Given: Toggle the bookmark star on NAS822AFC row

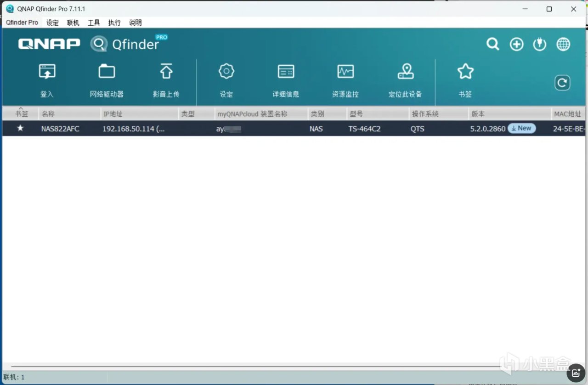Looking at the screenshot, I should (20, 128).
